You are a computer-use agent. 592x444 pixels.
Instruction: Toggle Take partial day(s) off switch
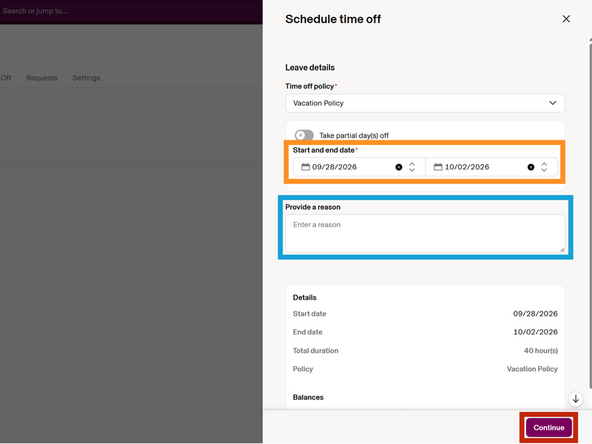[x=304, y=135]
